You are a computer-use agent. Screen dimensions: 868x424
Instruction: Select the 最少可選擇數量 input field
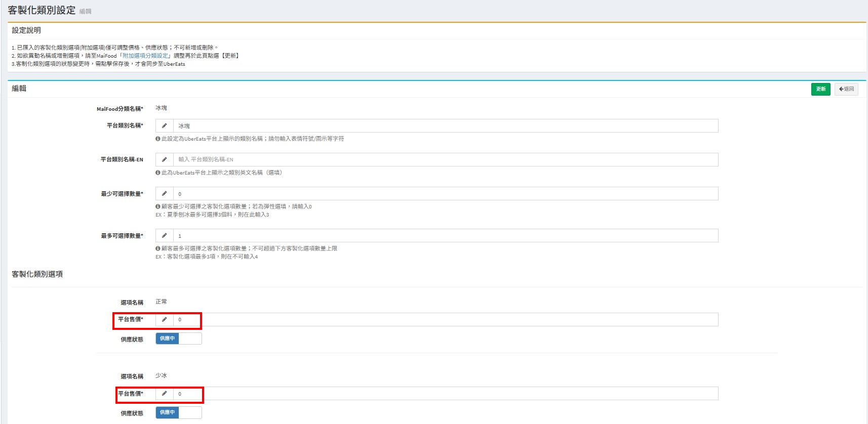445,194
